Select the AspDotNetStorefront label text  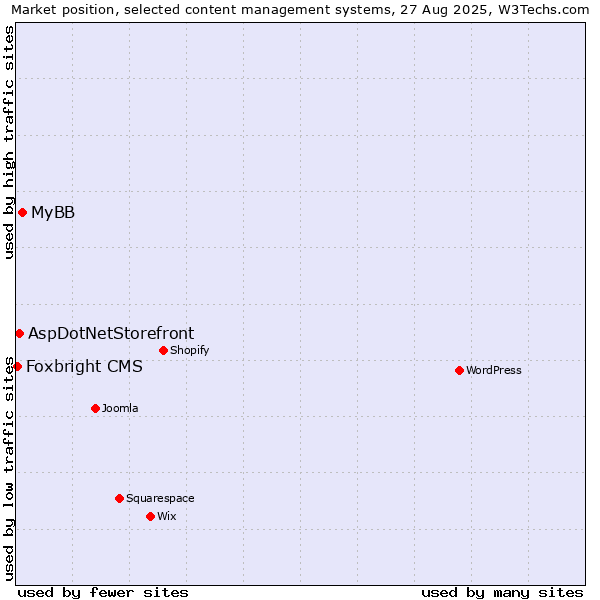pos(111,334)
